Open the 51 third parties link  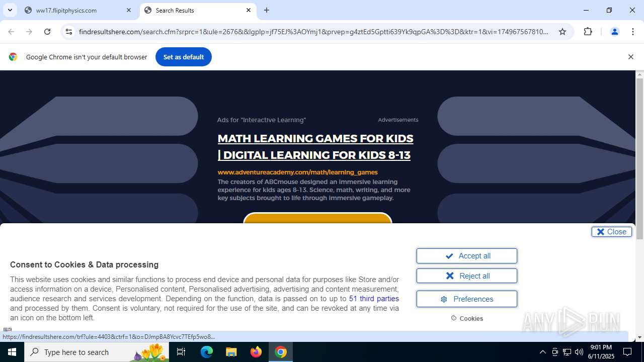(374, 299)
